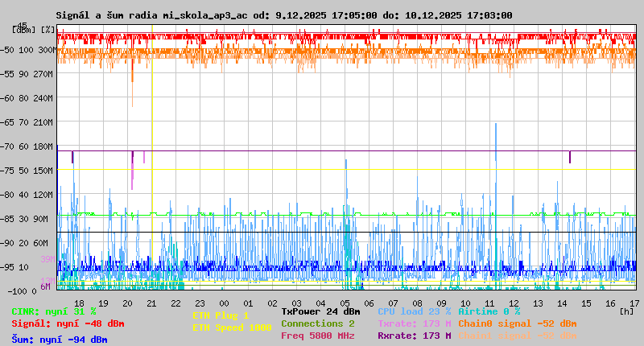Click the '-70 60 180M' y-axis label
The image size is (644, 346).
click(27, 146)
